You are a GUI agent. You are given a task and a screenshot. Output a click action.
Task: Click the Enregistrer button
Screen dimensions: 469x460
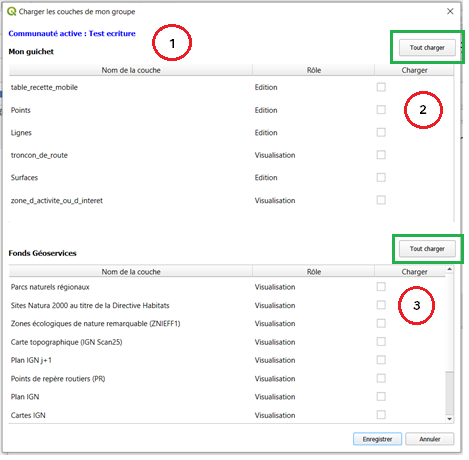(377, 439)
